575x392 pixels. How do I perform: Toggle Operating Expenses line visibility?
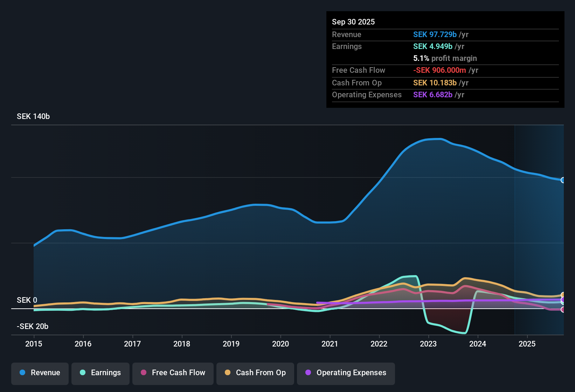[x=346, y=373]
